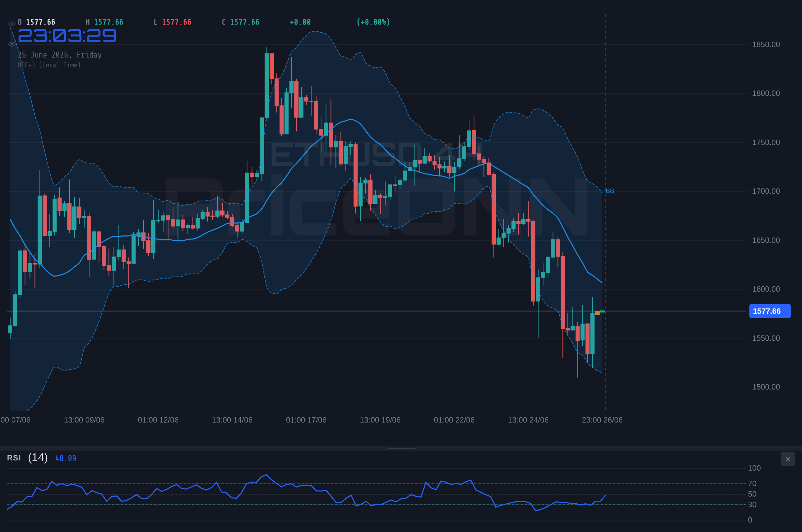Click the RSI value 48.09
The height and width of the screenshot is (532, 802).
[x=66, y=458]
